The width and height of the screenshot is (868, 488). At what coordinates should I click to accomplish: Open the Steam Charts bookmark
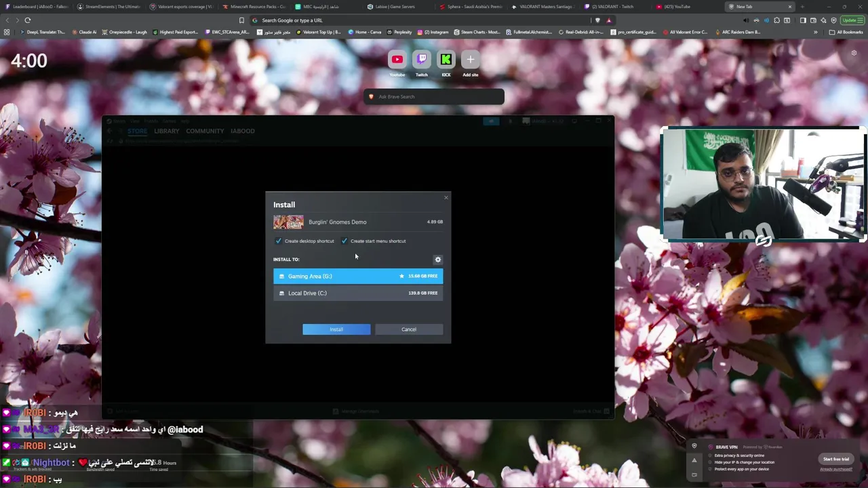pos(477,32)
